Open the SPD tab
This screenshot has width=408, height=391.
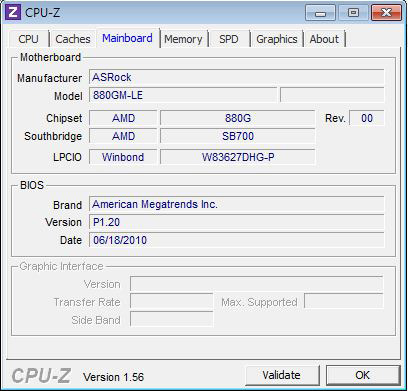coord(229,39)
